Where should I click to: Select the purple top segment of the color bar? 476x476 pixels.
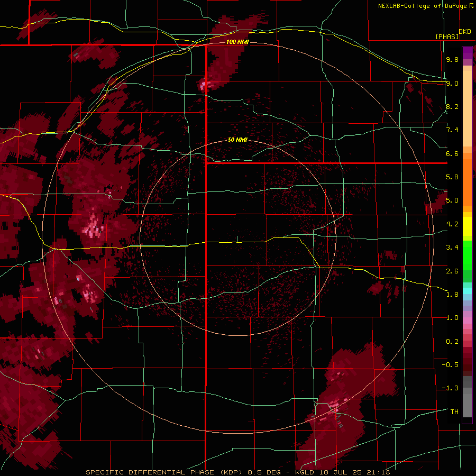[x=467, y=53]
